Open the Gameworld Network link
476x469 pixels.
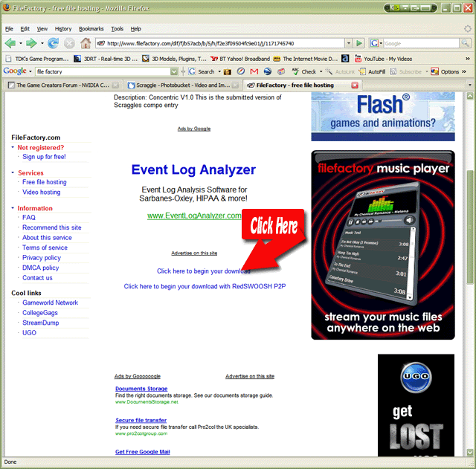click(50, 303)
